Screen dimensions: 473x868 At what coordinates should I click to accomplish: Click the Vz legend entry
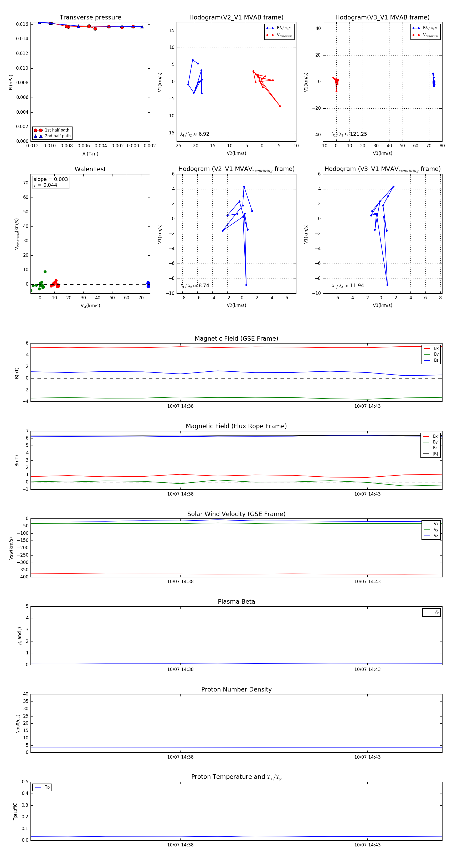point(431,536)
